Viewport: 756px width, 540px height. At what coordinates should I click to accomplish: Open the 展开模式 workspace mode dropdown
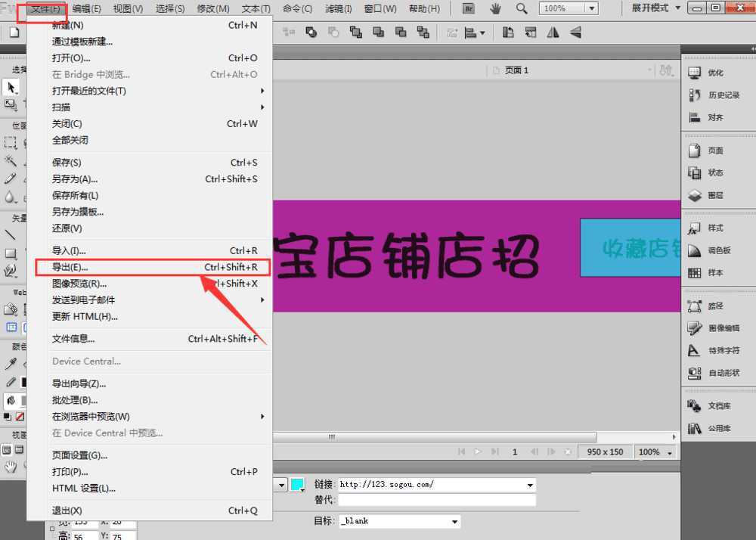pyautogui.click(x=655, y=8)
